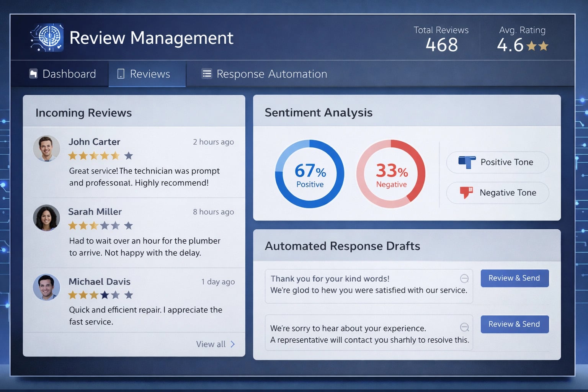Expand the Sentiment Analysis panel header
Screen dimensions: 588x392
318,112
